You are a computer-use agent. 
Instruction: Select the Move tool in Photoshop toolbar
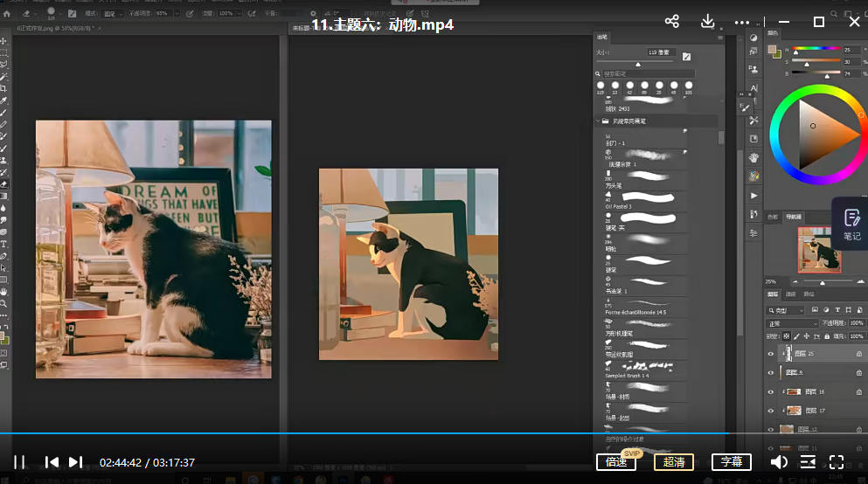pos(4,41)
